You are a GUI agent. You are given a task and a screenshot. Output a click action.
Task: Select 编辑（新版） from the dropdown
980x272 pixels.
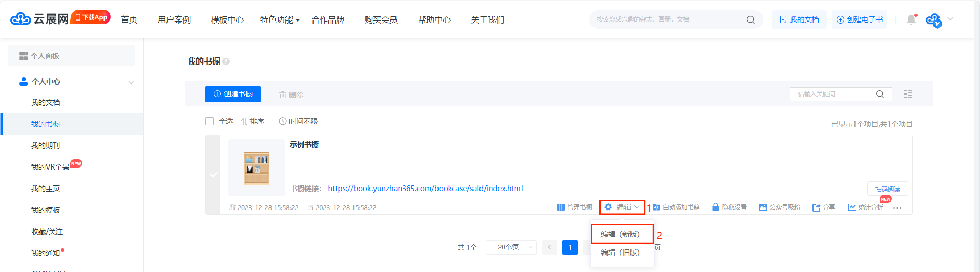click(x=621, y=234)
